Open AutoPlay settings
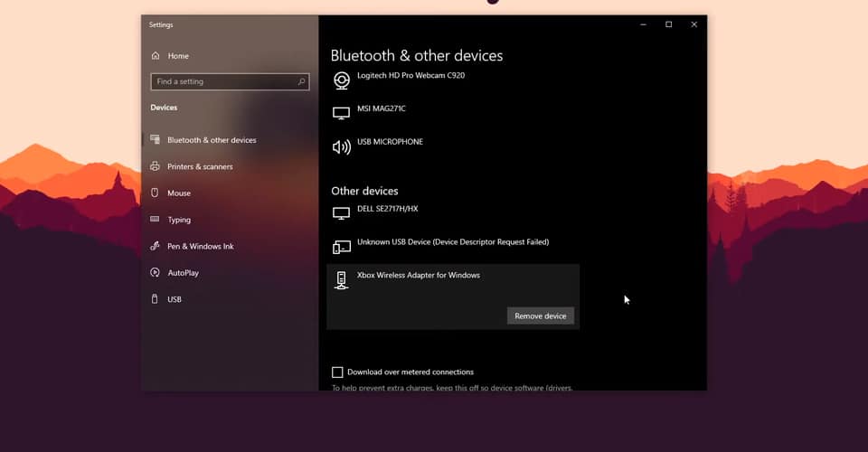The image size is (868, 452). tap(183, 273)
